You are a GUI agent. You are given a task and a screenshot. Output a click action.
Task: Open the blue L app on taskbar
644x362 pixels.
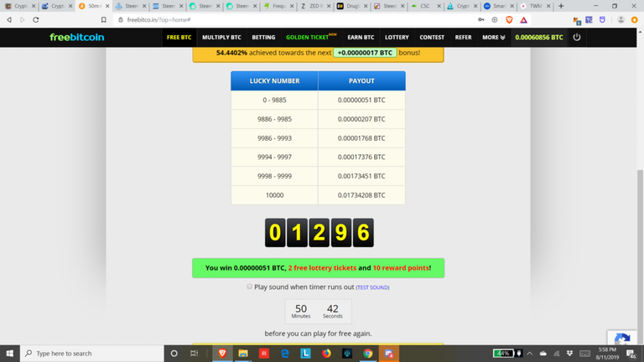(x=305, y=354)
